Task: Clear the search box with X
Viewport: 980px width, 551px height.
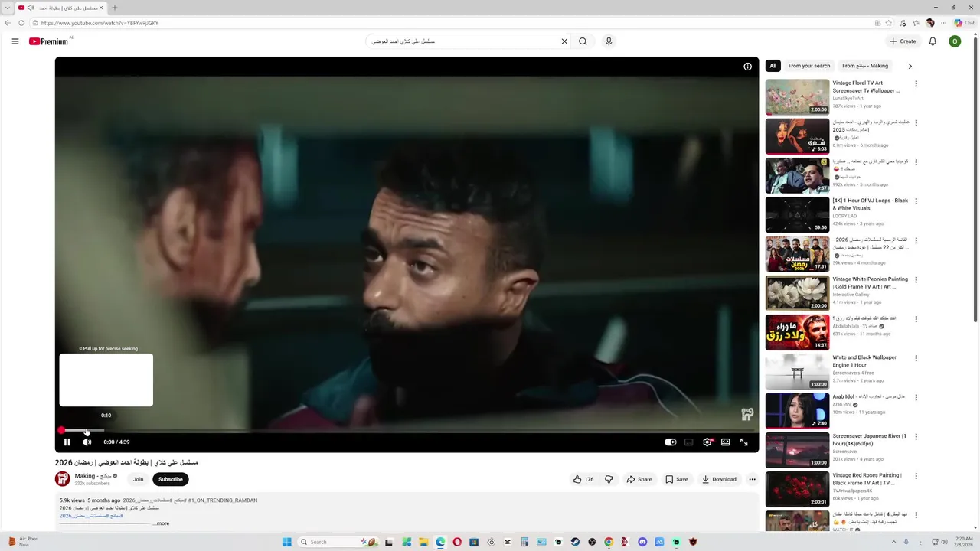Action: pyautogui.click(x=564, y=41)
